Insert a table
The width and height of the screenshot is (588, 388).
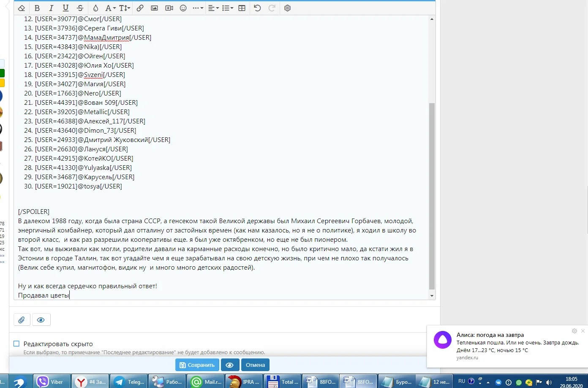(241, 8)
